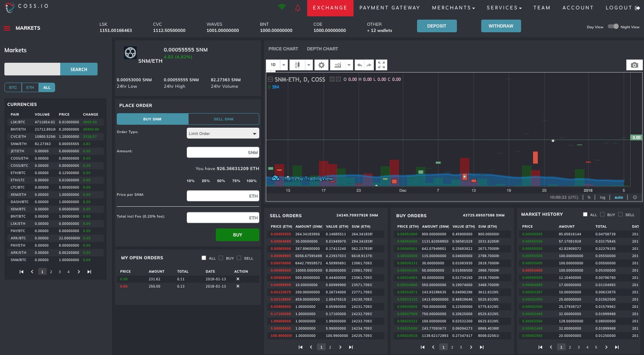Undo last chart action
644x355 pixels.
[x=359, y=65]
